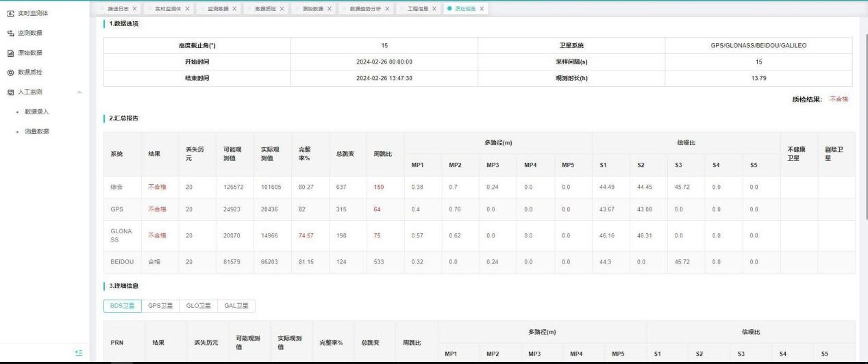Close the 数据趋势分析 tab

pyautogui.click(x=387, y=9)
